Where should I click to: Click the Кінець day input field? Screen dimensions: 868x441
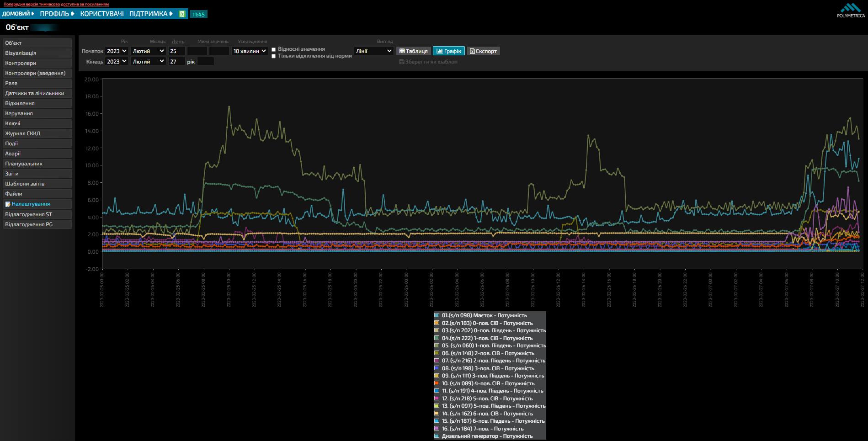(176, 61)
